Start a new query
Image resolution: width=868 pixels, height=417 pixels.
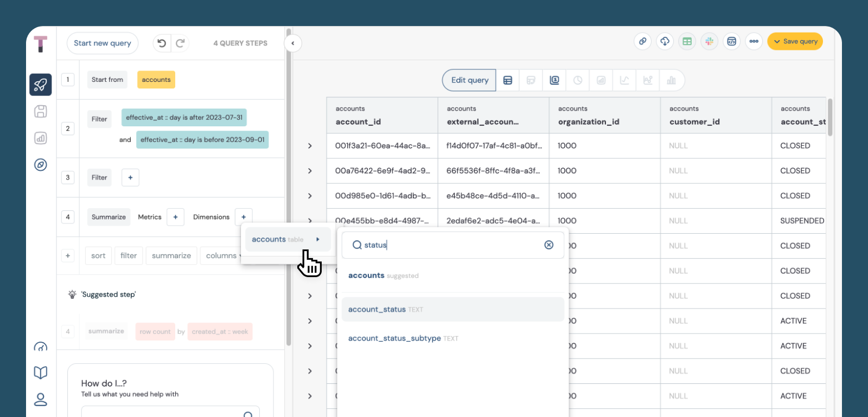[x=103, y=43]
